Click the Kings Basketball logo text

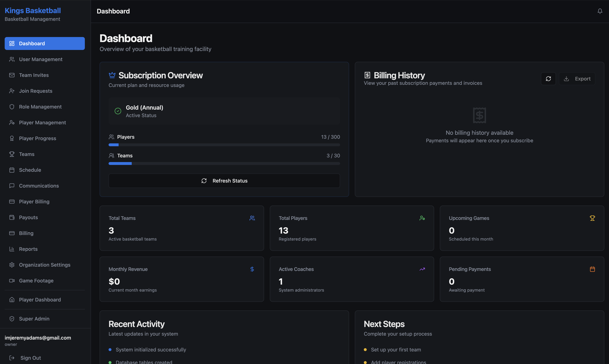[x=32, y=11]
